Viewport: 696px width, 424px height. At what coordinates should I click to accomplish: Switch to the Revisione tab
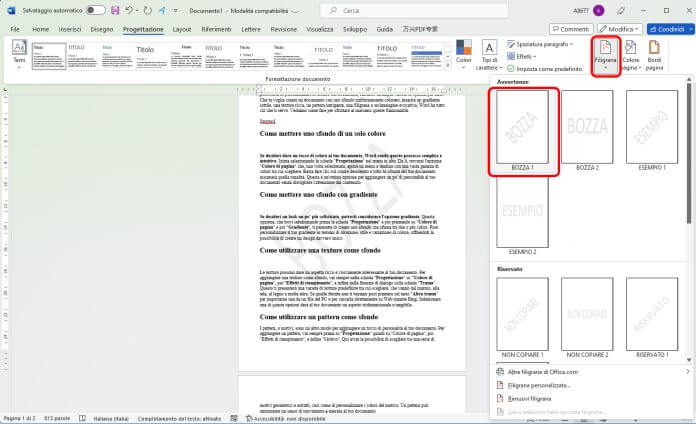pos(284,29)
